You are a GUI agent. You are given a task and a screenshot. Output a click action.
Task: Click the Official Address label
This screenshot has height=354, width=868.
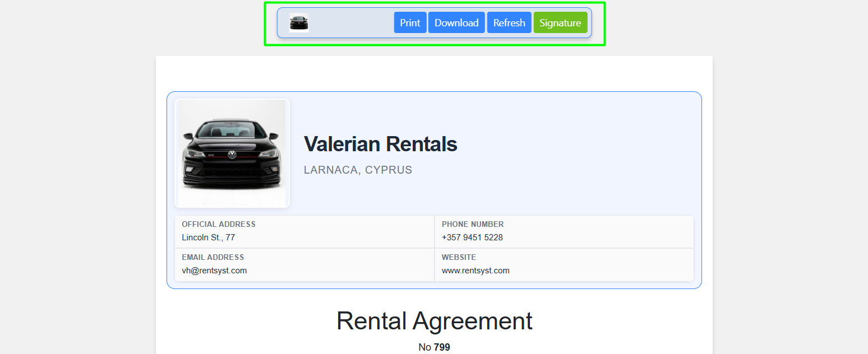point(219,224)
